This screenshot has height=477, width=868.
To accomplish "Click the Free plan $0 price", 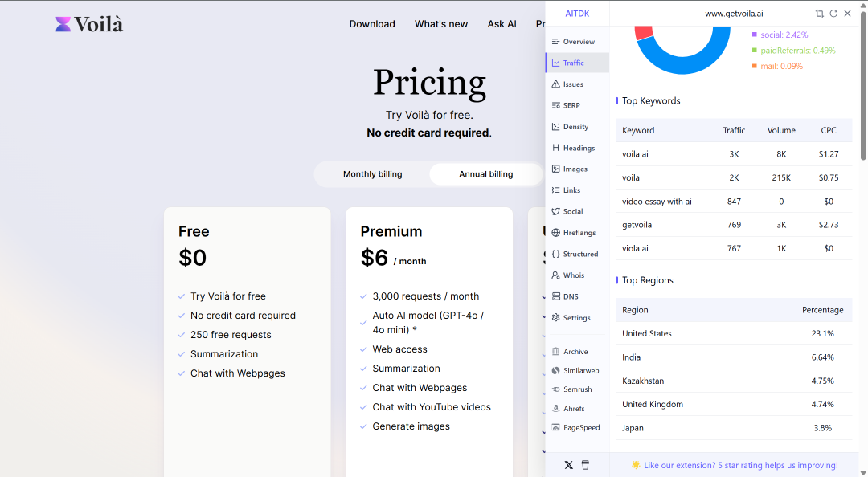I will pos(192,258).
